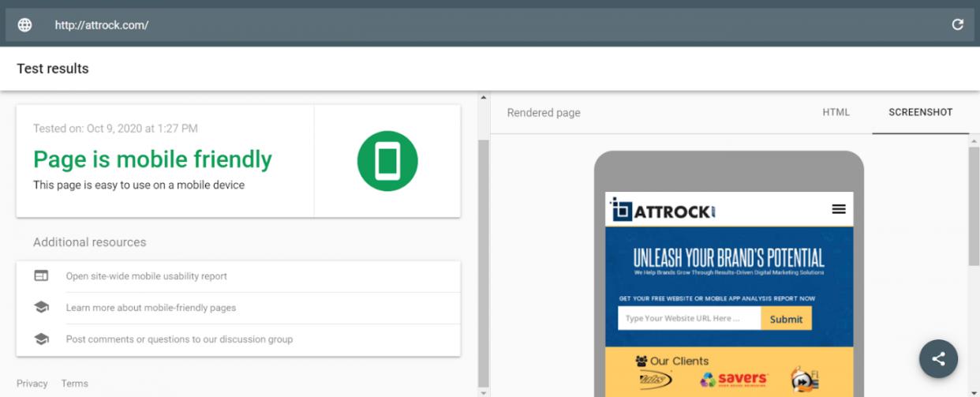Click the 'Additional resources' heading
Image resolution: width=980 pixels, height=397 pixels.
click(90, 242)
